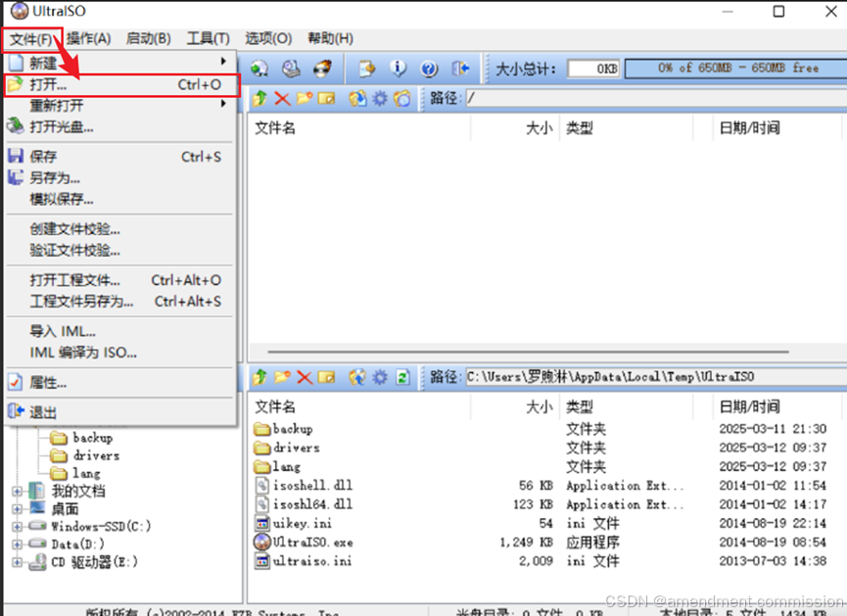Click the help question mark icon

coord(429,69)
